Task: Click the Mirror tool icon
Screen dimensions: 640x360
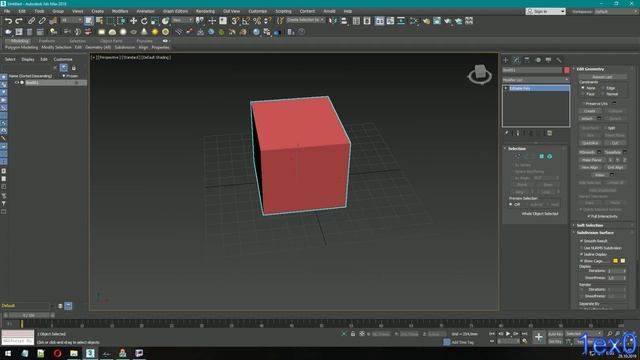Action: [x=333, y=21]
